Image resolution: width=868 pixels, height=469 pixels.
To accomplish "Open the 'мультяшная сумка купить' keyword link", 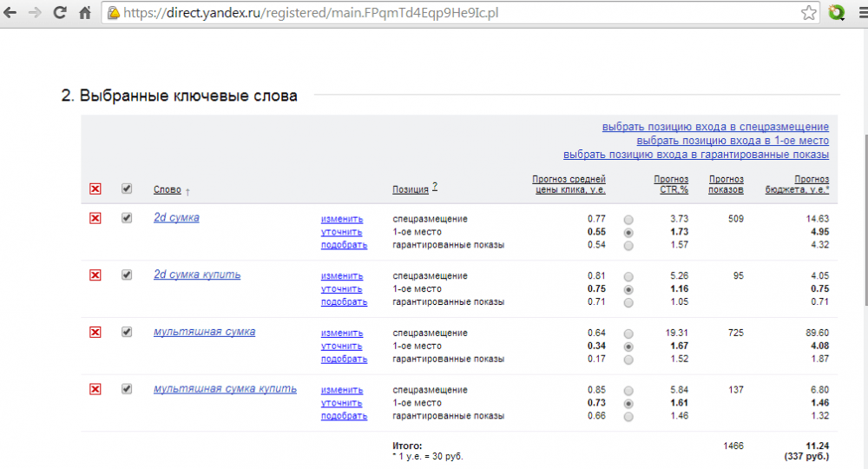I will click(x=225, y=389).
